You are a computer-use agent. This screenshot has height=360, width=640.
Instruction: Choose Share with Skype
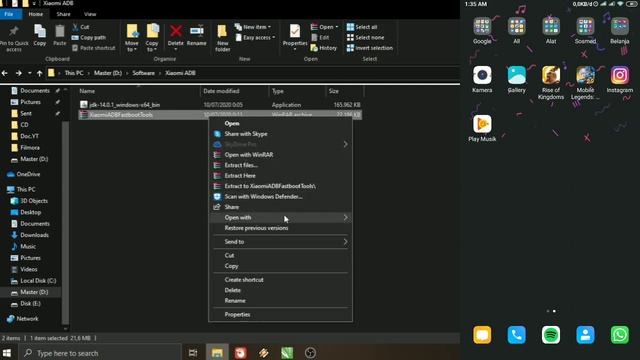[280, 134]
